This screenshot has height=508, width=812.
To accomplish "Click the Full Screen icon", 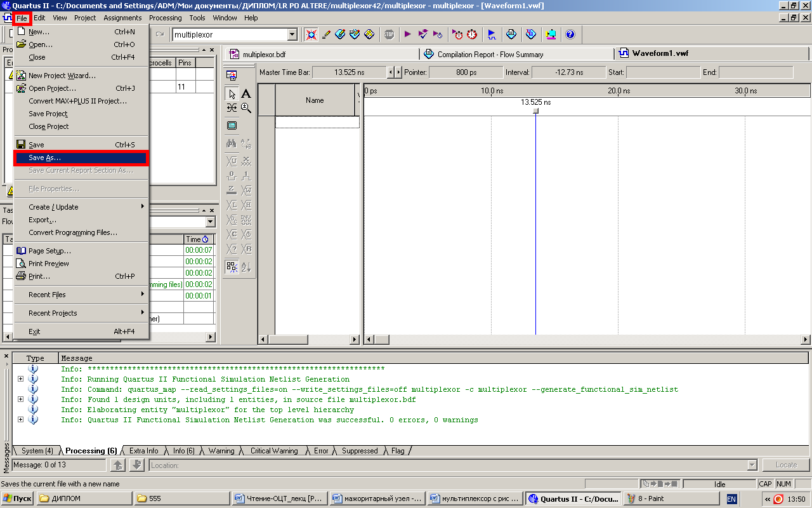I will pyautogui.click(x=232, y=126).
